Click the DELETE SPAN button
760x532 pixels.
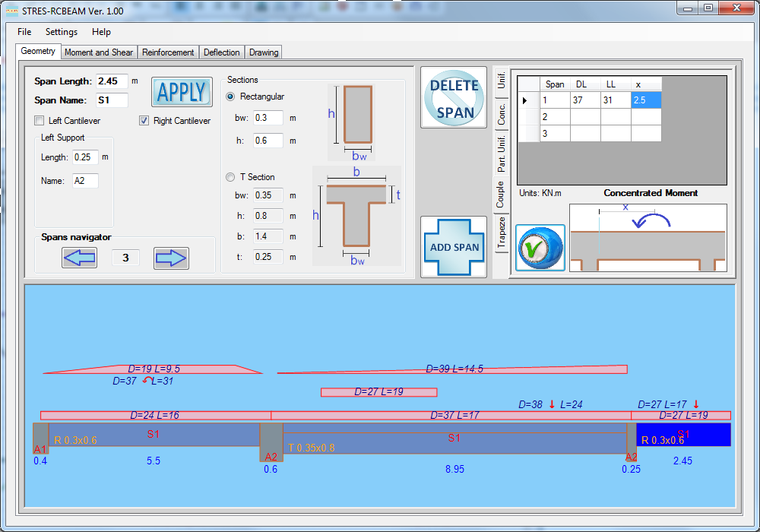pos(454,97)
